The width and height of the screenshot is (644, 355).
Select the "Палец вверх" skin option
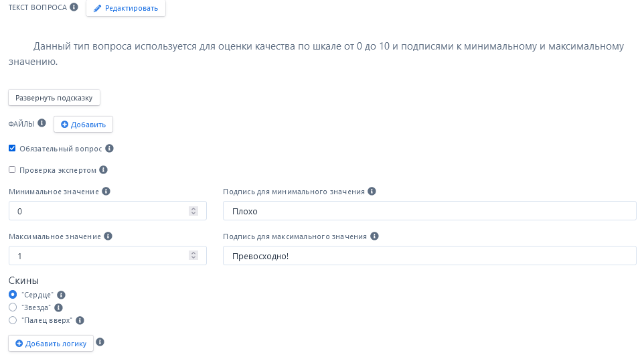click(x=13, y=320)
